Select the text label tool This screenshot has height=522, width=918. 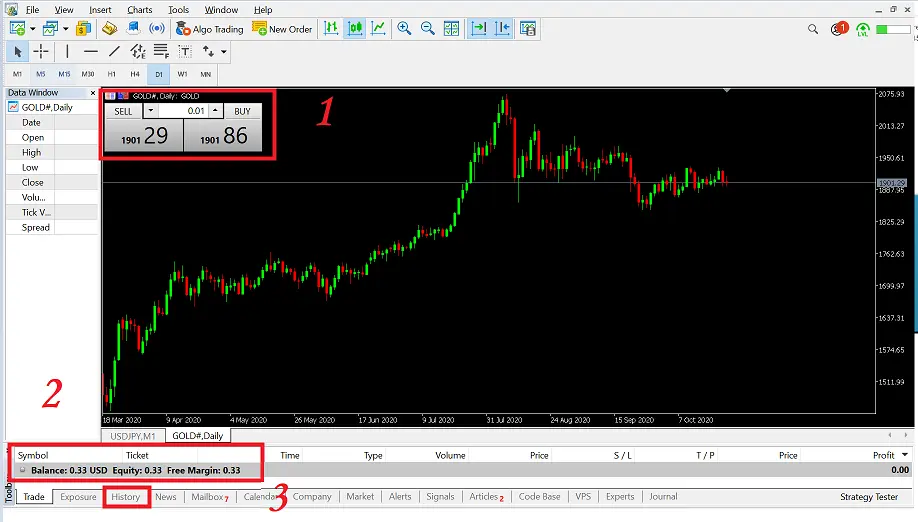[x=185, y=52]
